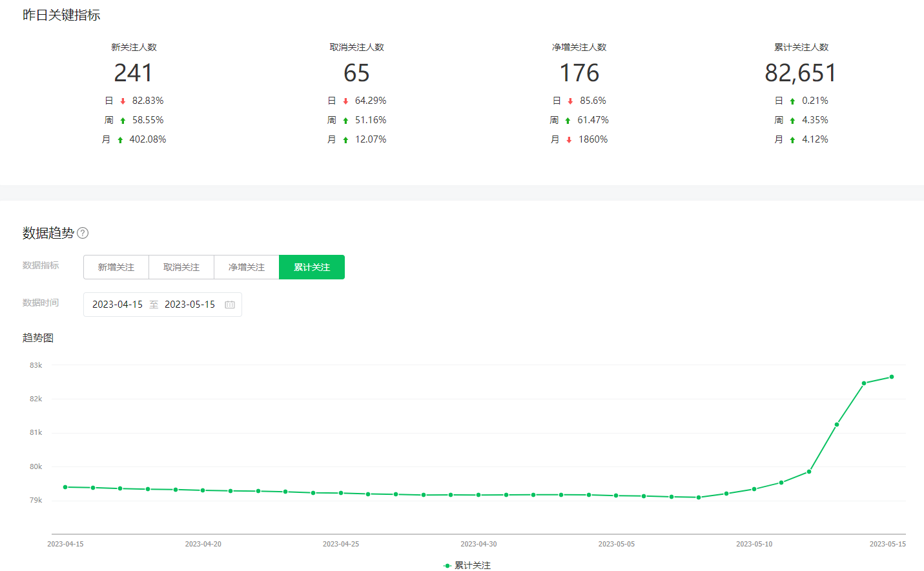The image size is (924, 571).
Task: Click the 241 new followers value
Action: click(134, 73)
